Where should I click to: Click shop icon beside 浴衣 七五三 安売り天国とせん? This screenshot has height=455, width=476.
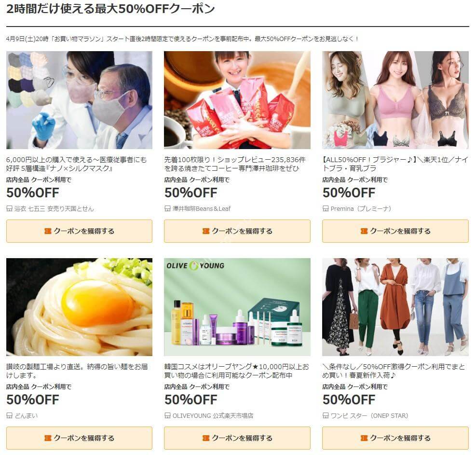pos(10,208)
